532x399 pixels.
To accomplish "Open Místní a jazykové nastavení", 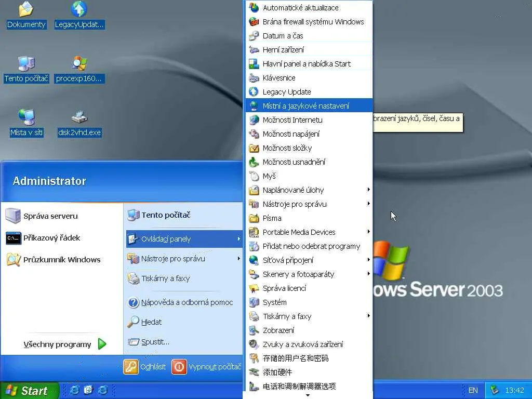I will 309,106.
